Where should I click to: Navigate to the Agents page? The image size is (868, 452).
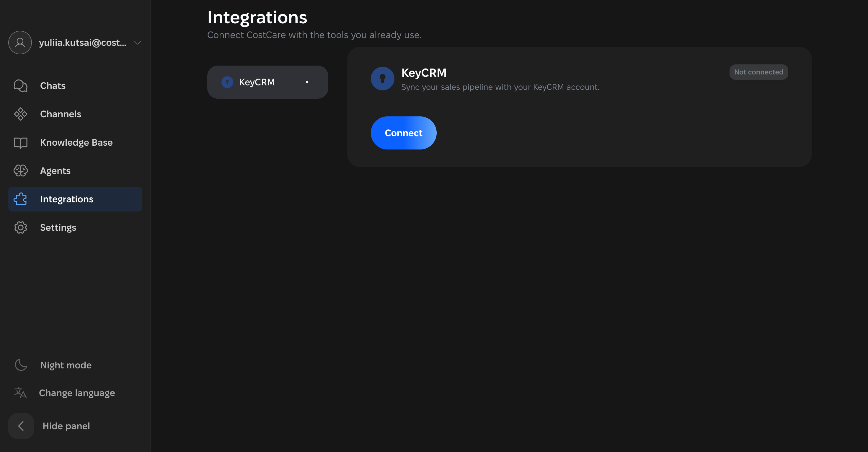point(75,170)
